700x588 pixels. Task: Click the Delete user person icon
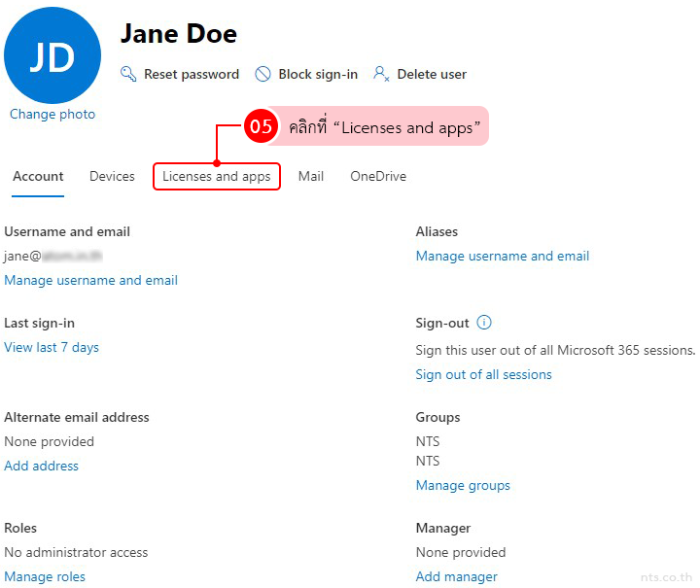[381, 74]
